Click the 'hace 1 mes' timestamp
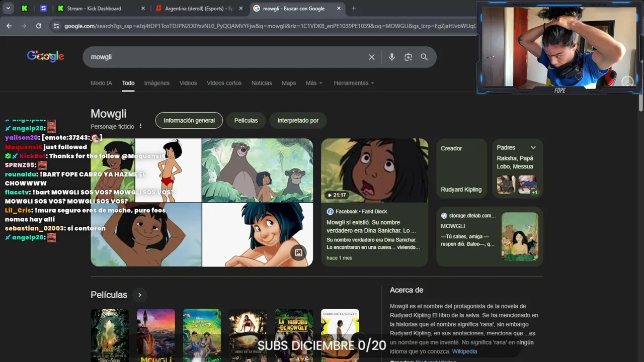The width and height of the screenshot is (644, 362). pos(339,258)
